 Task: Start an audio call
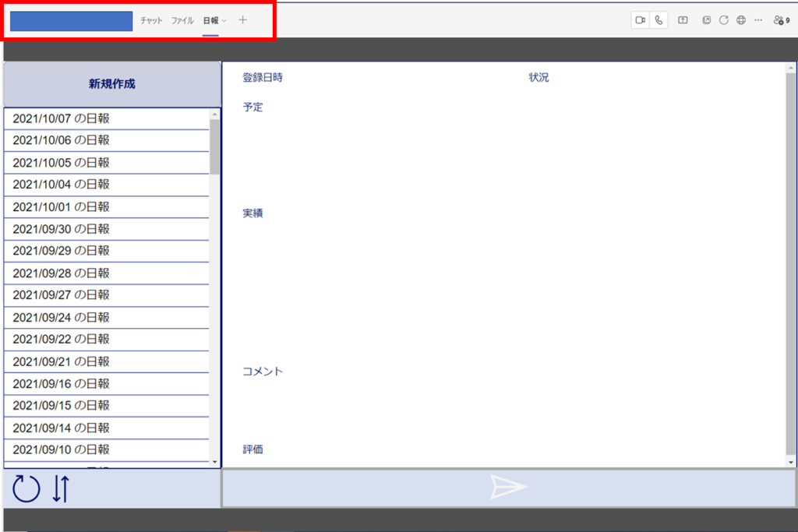659,20
